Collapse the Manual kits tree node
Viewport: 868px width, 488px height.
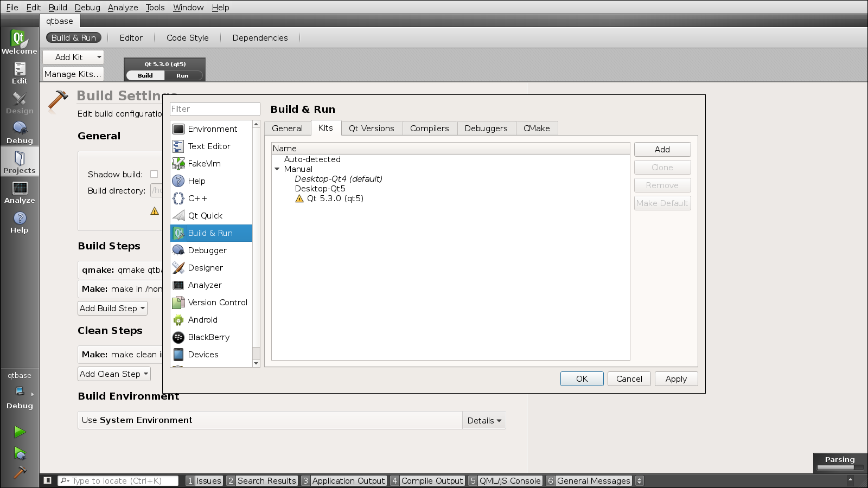[x=277, y=169]
